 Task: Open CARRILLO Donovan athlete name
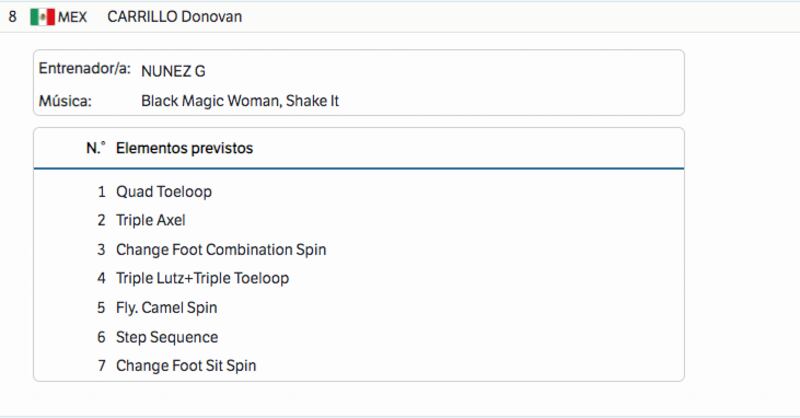pos(174,17)
